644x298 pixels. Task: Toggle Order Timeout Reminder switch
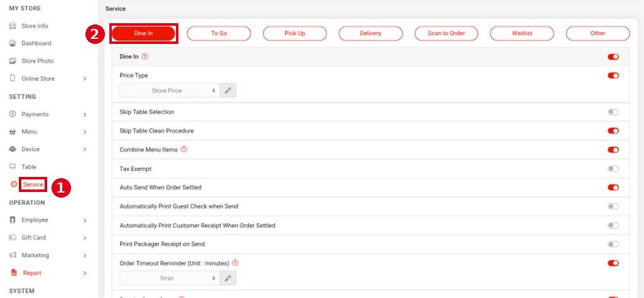point(613,263)
